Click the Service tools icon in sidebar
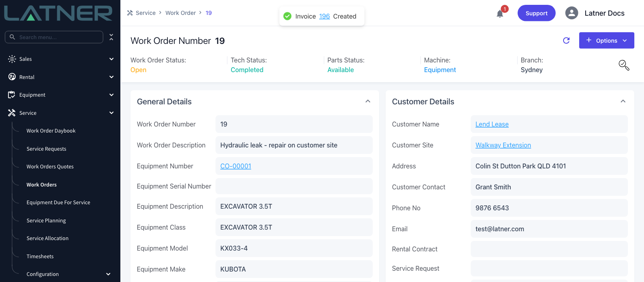The image size is (644, 282). tap(12, 113)
